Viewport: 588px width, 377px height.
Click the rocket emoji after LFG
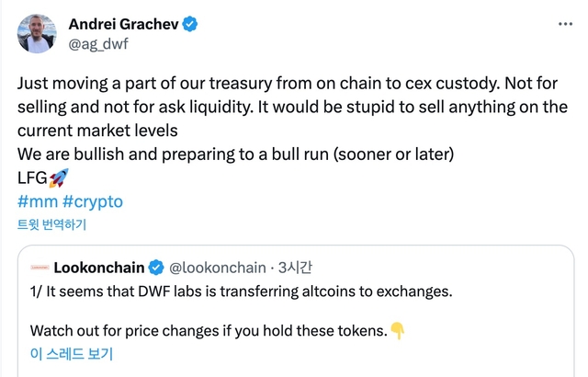coord(60,177)
